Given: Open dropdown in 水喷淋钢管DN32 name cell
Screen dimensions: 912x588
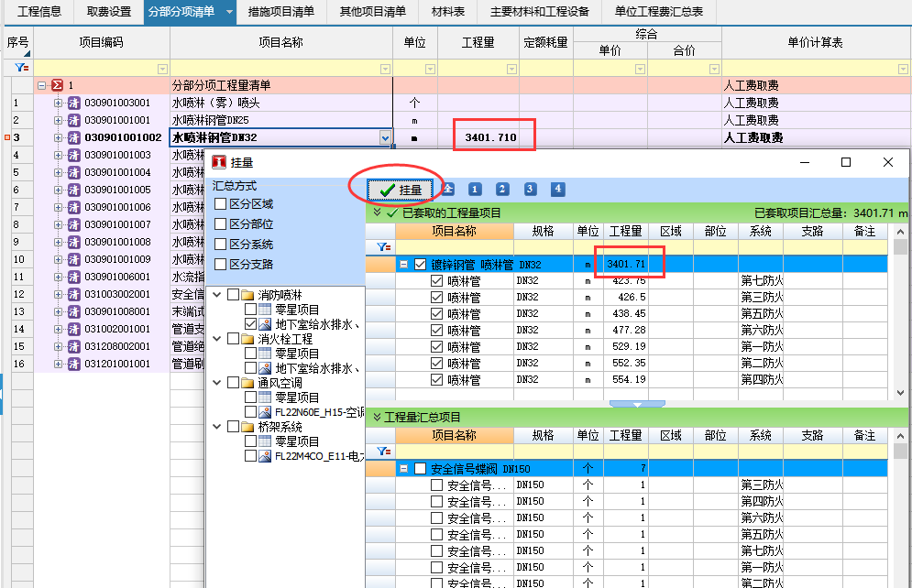Looking at the screenshot, I should (385, 137).
